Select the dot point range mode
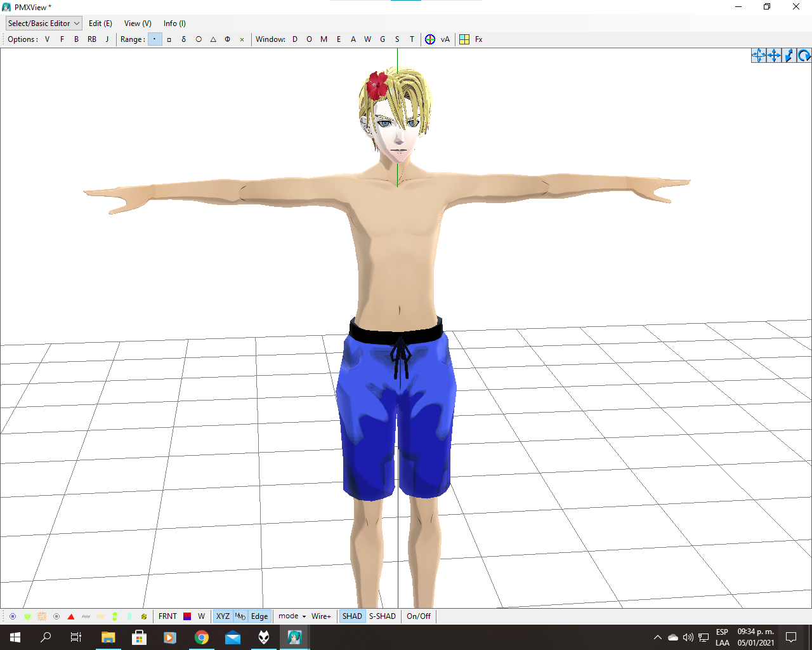This screenshot has height=650, width=812. 155,39
